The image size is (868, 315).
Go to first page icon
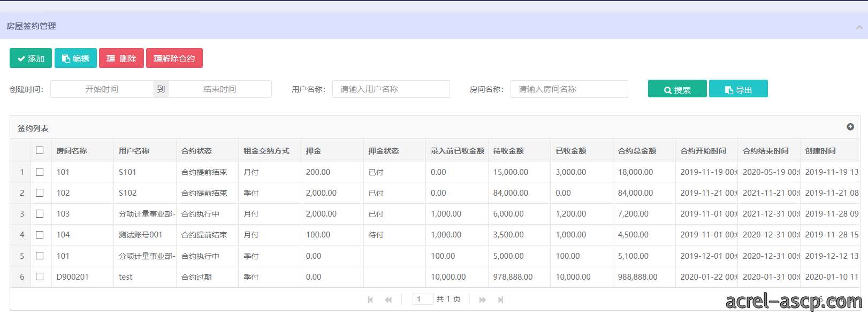pyautogui.click(x=370, y=299)
